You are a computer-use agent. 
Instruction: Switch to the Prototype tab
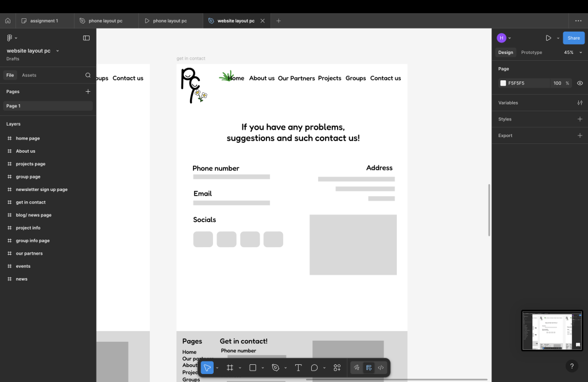(x=531, y=52)
